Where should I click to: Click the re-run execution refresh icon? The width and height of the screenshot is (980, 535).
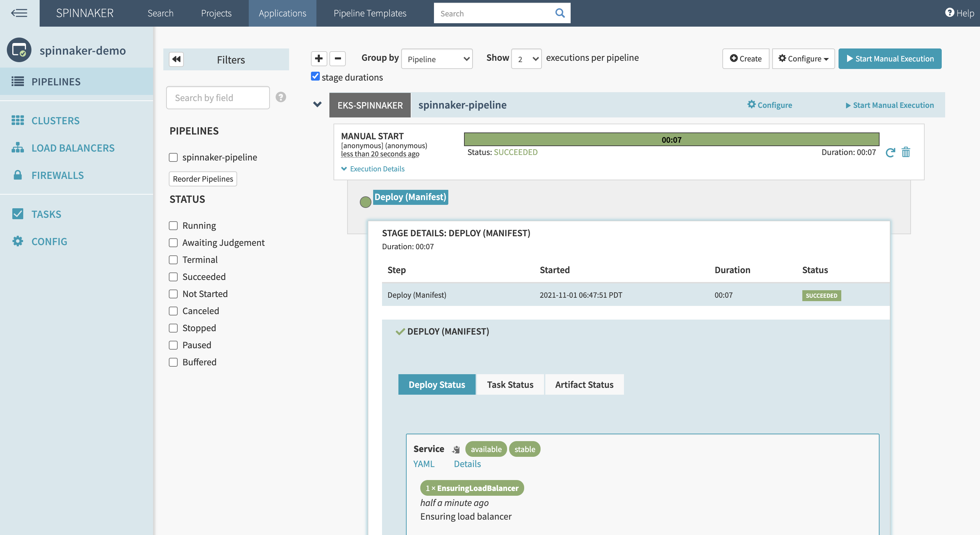point(890,153)
